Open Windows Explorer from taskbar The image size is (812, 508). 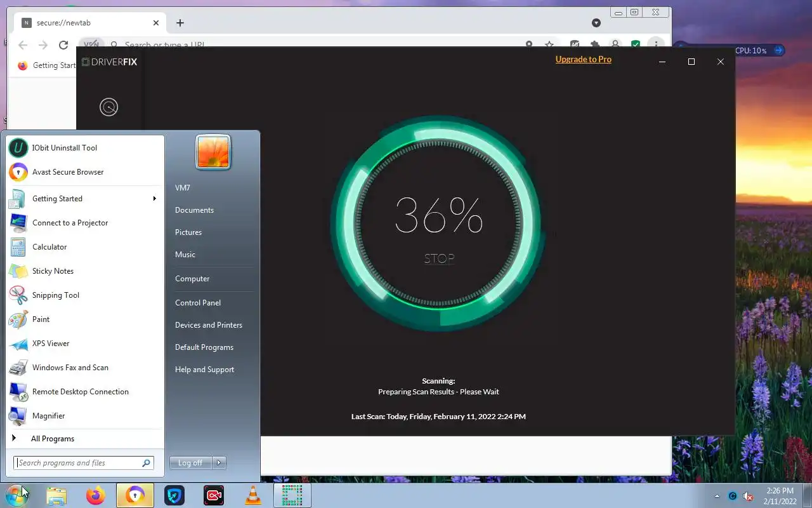[x=56, y=495]
